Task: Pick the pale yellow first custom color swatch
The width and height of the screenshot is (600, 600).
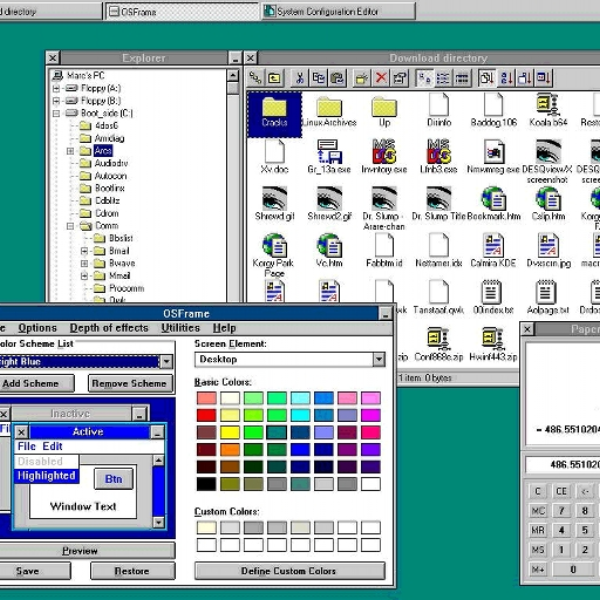Action: pyautogui.click(x=206, y=528)
